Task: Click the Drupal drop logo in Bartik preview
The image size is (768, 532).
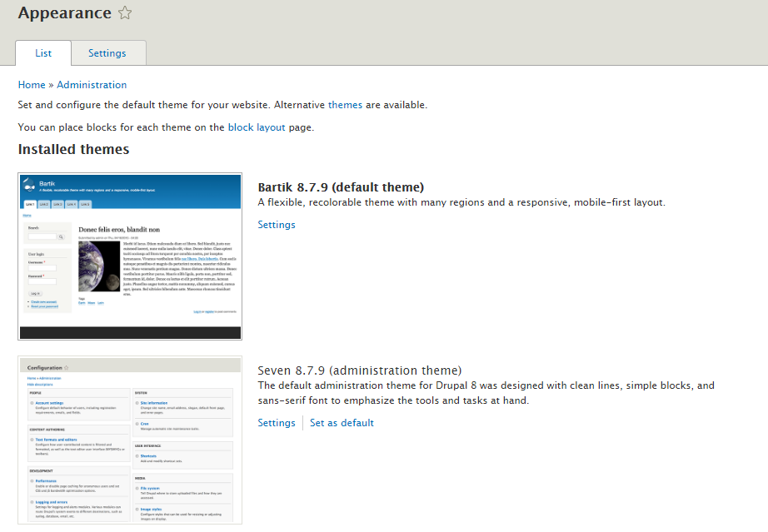Action: pos(29,185)
